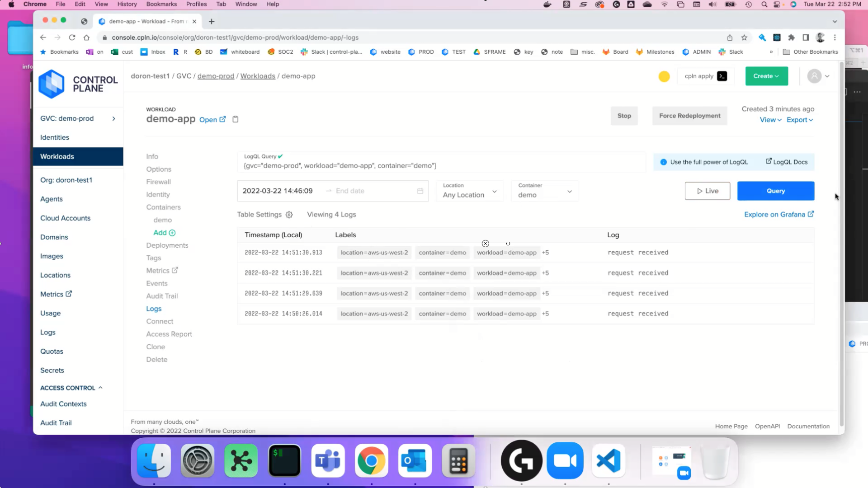Select the demo-app Workload browser tab

click(145, 21)
